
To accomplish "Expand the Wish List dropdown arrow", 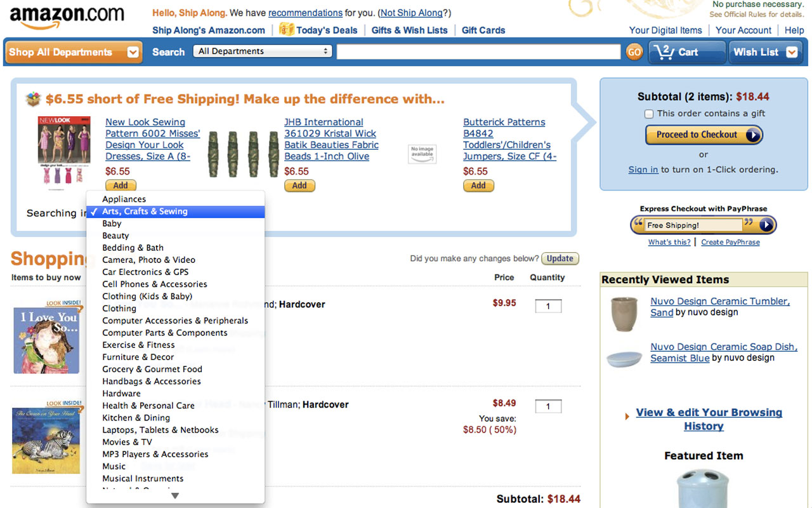I will coord(792,53).
